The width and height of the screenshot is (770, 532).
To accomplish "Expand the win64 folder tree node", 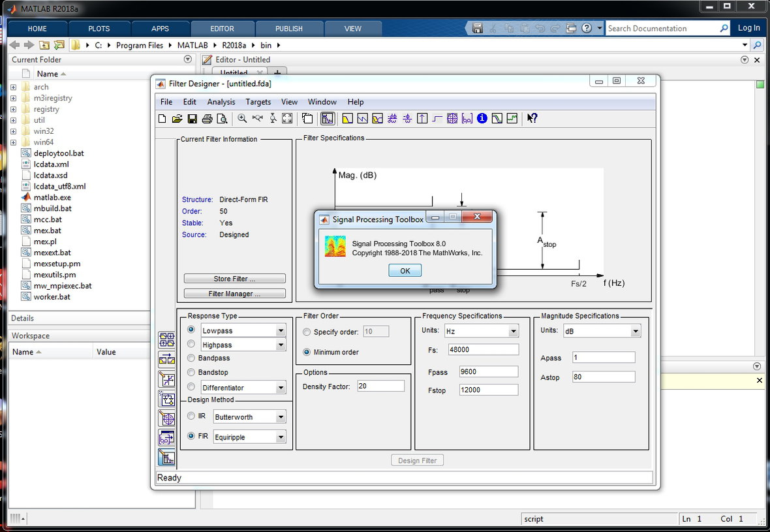I will click(x=13, y=142).
